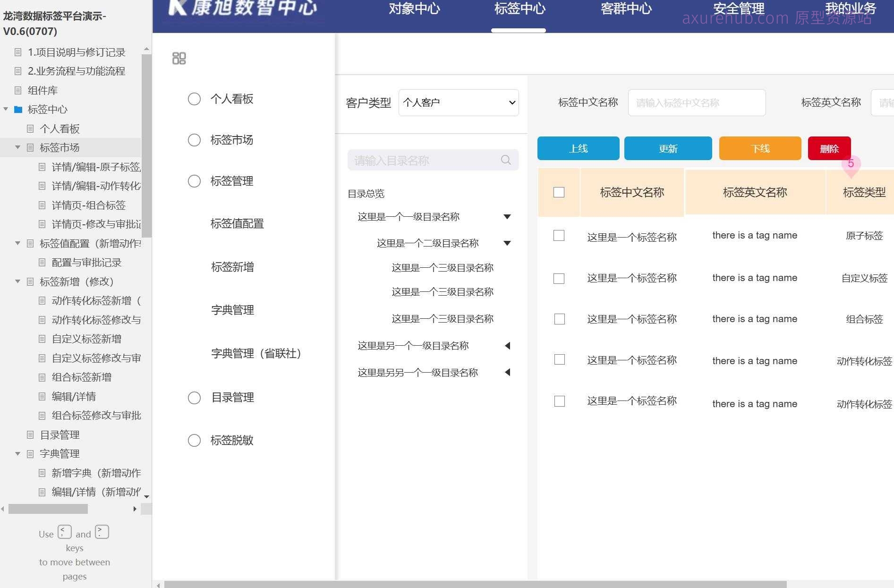Click the up scroll arrow at sidebar top

pyautogui.click(x=146, y=47)
